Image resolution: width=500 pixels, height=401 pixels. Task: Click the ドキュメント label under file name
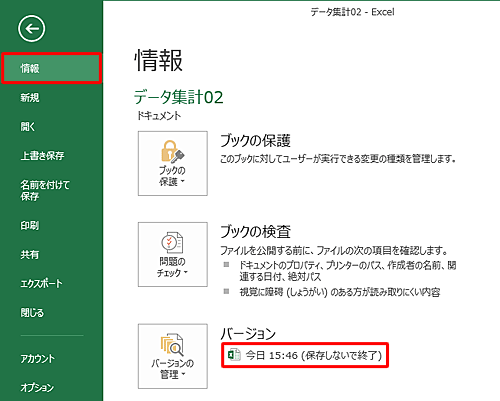click(x=159, y=116)
